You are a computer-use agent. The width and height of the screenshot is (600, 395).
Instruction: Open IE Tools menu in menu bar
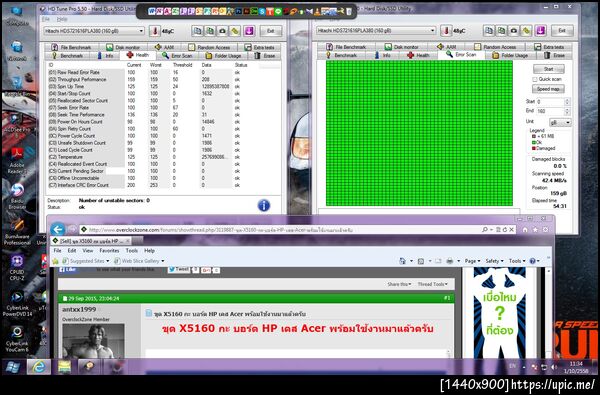132,250
